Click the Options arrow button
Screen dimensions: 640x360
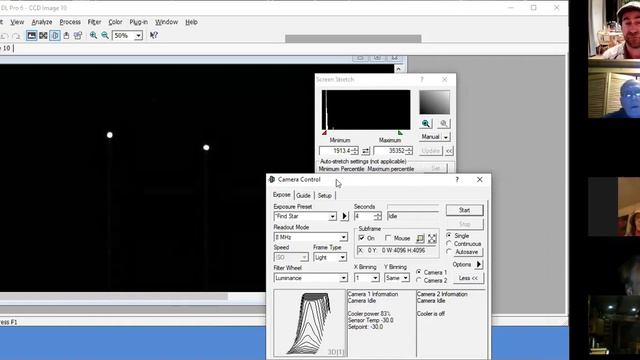(x=479, y=264)
